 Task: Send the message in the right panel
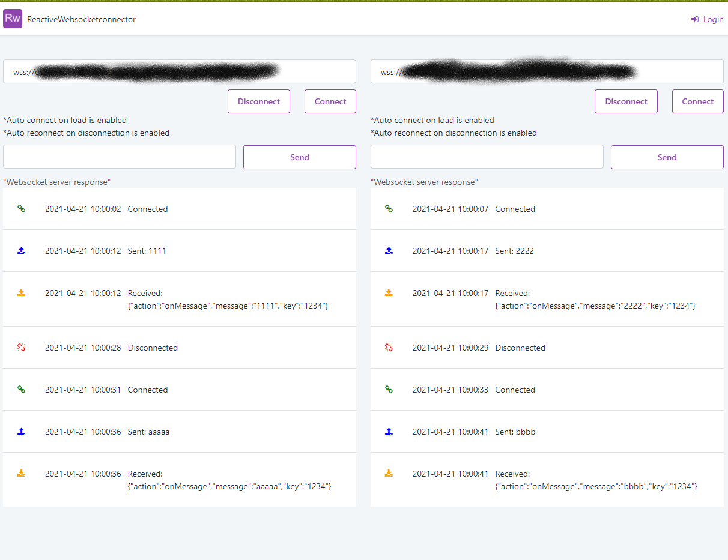[667, 157]
